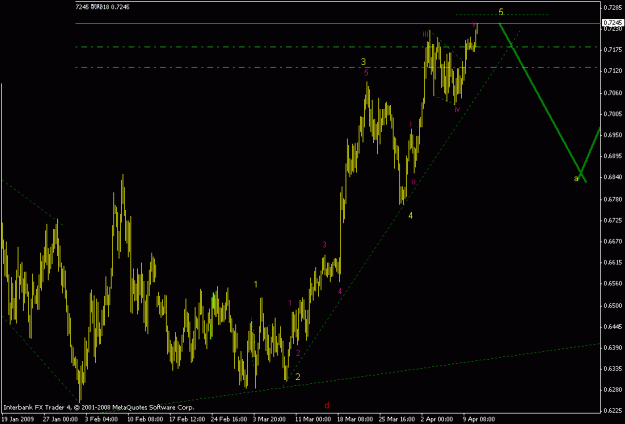Select the thick green downward projection line
The width and height of the screenshot is (625, 424).
[x=543, y=103]
